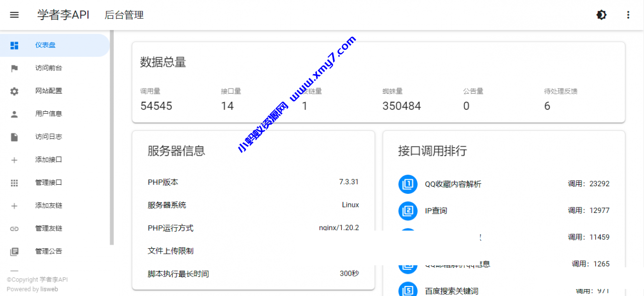
Task: Click the QQ收藏内容解析 numbered badge icon
Action: 408,184
